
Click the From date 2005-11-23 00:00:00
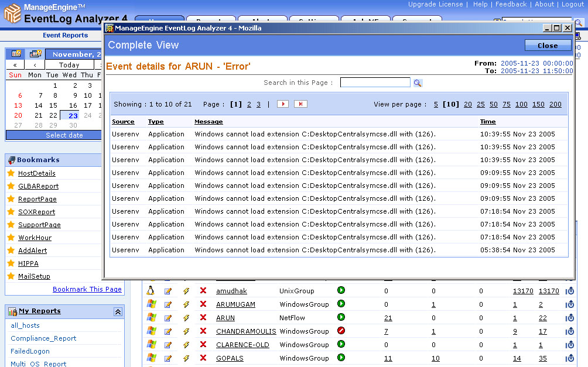pos(536,63)
